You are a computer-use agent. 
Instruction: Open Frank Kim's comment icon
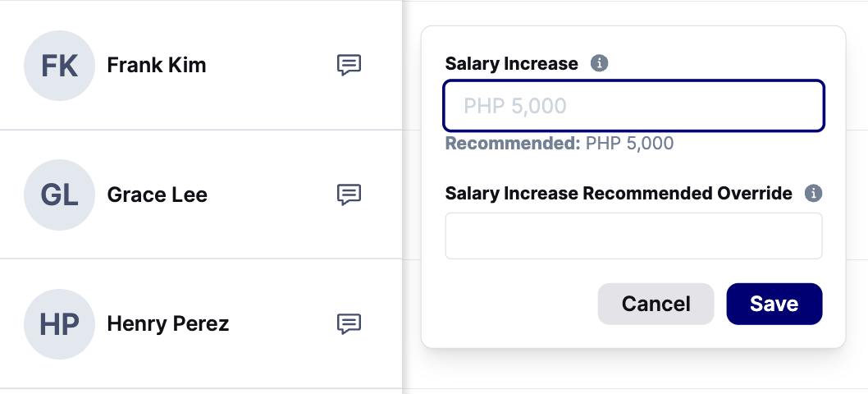coord(349,65)
